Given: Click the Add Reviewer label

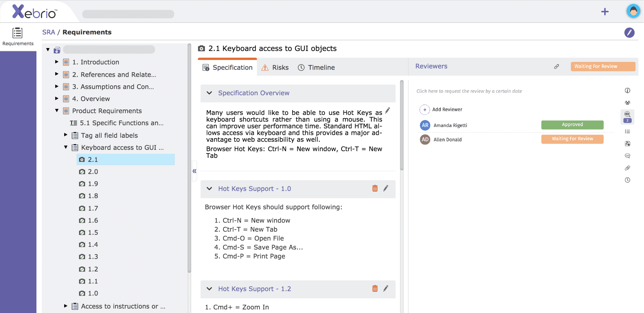Looking at the screenshot, I should pyautogui.click(x=447, y=109).
